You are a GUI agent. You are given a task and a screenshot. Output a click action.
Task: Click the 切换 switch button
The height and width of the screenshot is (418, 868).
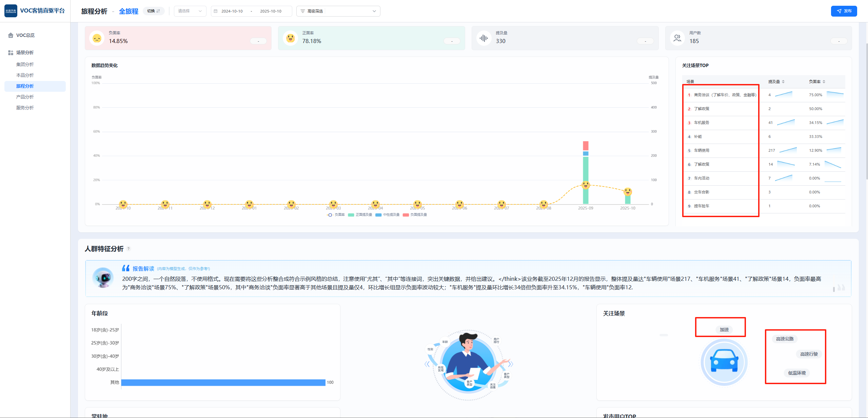[x=154, y=11]
